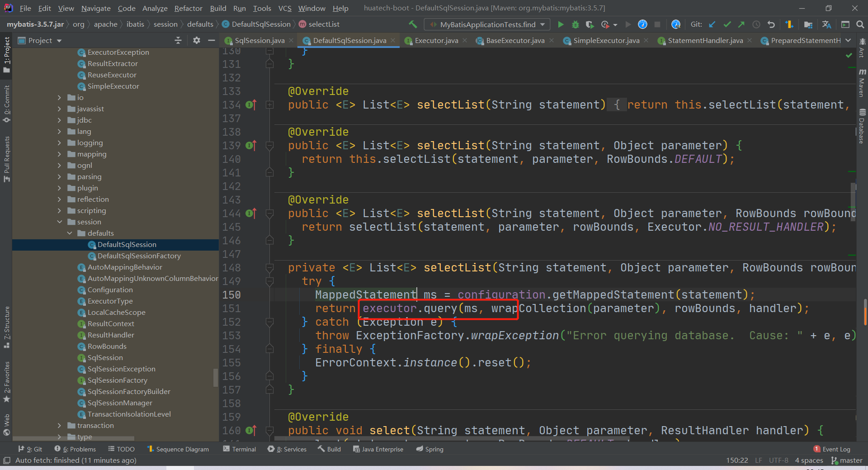
Task: Run with coverage icon in toolbar
Action: pos(590,24)
